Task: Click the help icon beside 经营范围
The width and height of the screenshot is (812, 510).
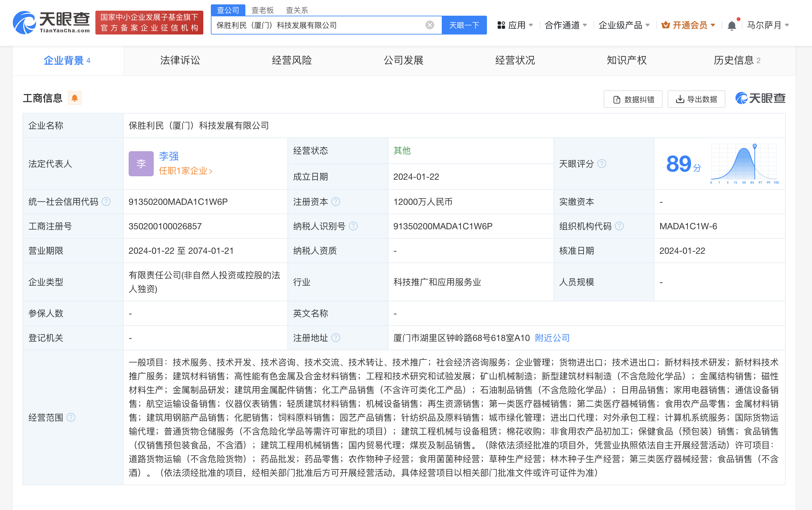Action: coord(71,417)
